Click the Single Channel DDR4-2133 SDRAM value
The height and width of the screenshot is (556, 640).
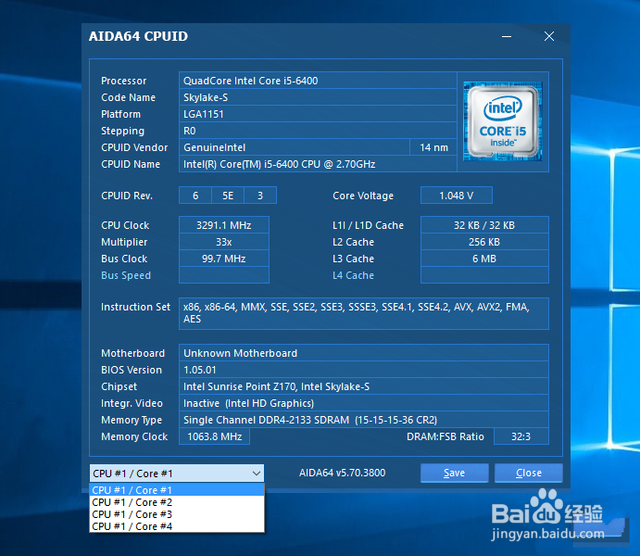click(x=364, y=420)
